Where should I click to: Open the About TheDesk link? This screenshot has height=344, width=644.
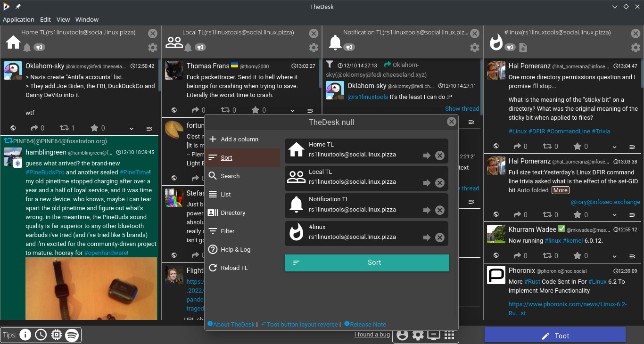coord(231,324)
